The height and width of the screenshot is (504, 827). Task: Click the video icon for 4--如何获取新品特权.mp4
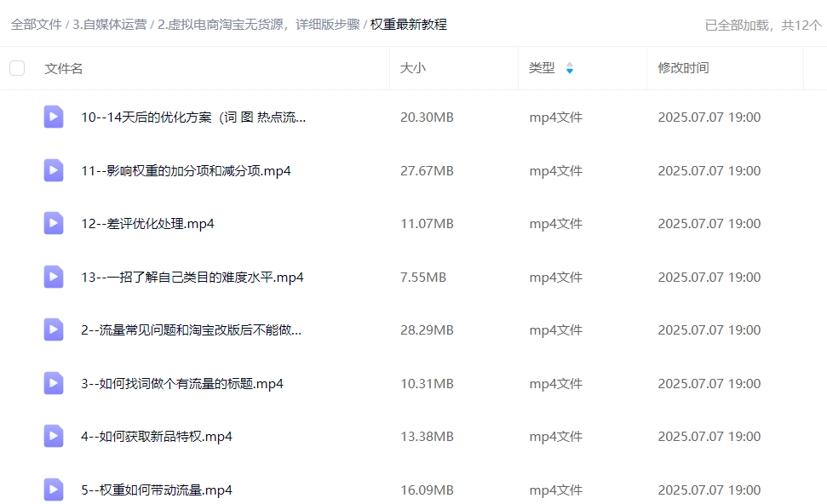click(x=54, y=437)
